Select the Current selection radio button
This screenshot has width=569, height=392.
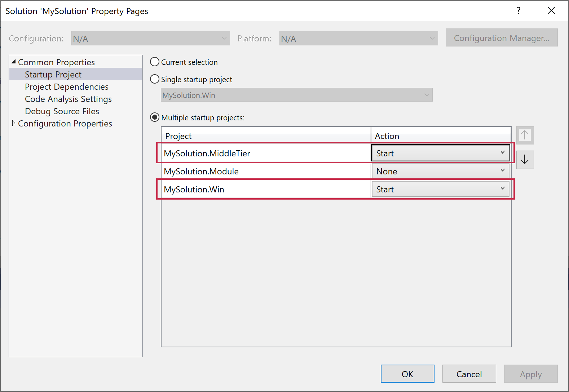pos(155,62)
